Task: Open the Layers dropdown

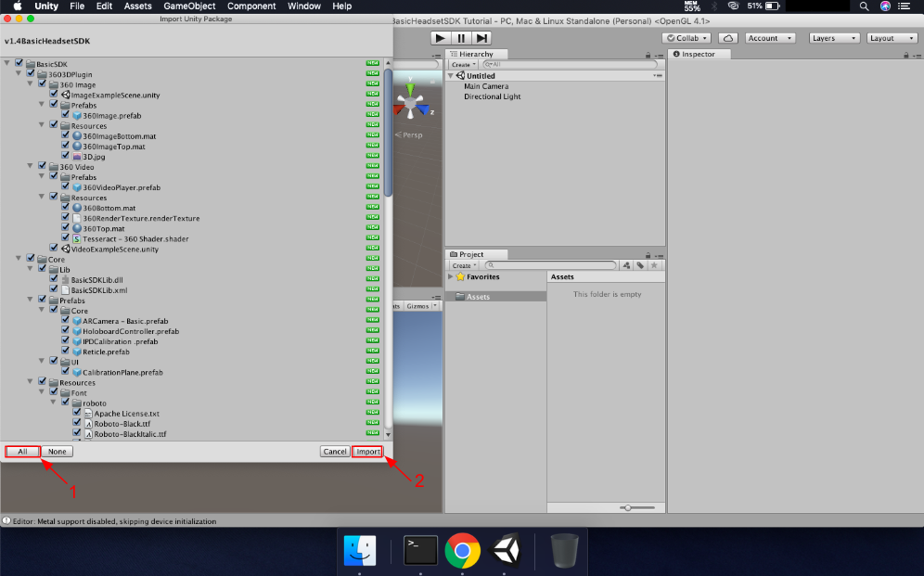Action: point(834,38)
